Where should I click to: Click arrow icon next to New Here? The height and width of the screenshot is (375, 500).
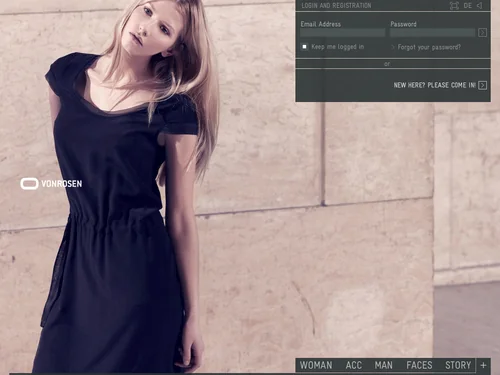[x=482, y=85]
